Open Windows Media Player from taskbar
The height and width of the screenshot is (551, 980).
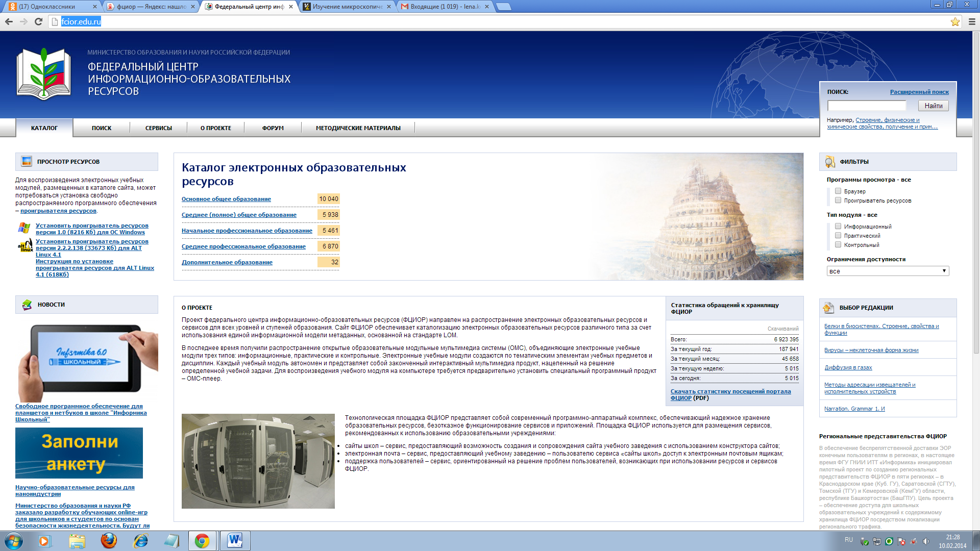pos(45,541)
